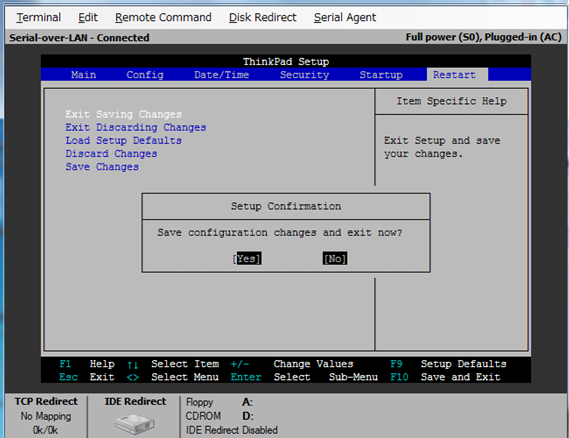The height and width of the screenshot is (438, 569).
Task: Click the Item Specific Help heading
Action: tap(451, 101)
